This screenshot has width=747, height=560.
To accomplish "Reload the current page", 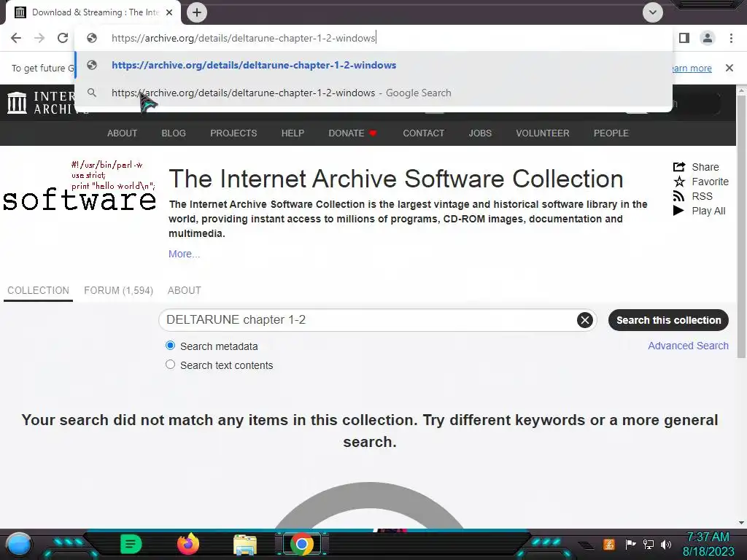I will point(63,38).
